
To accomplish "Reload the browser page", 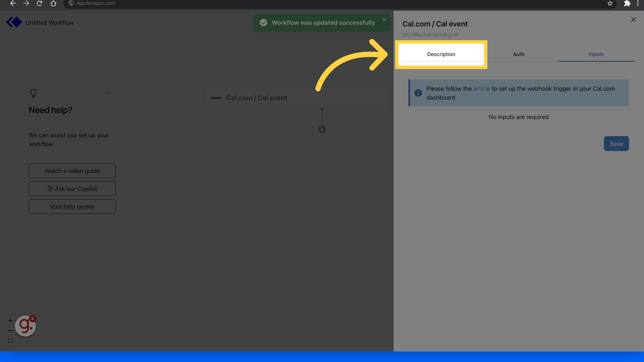I will (40, 3).
